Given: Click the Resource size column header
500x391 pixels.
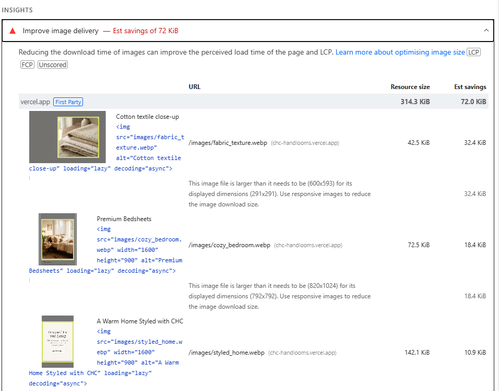Looking at the screenshot, I should point(410,87).
